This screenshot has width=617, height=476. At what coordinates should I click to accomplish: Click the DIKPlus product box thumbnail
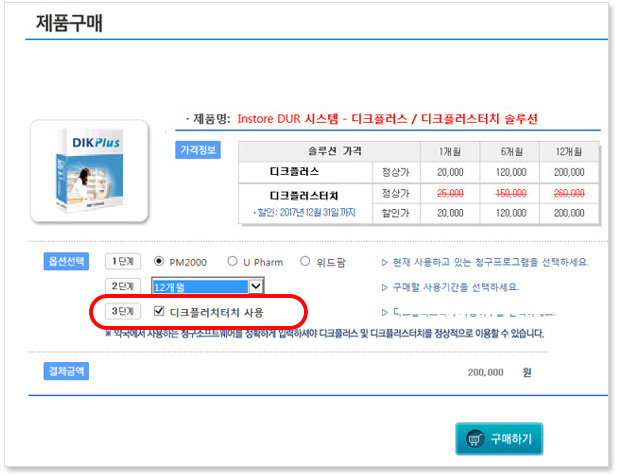pyautogui.click(x=90, y=171)
